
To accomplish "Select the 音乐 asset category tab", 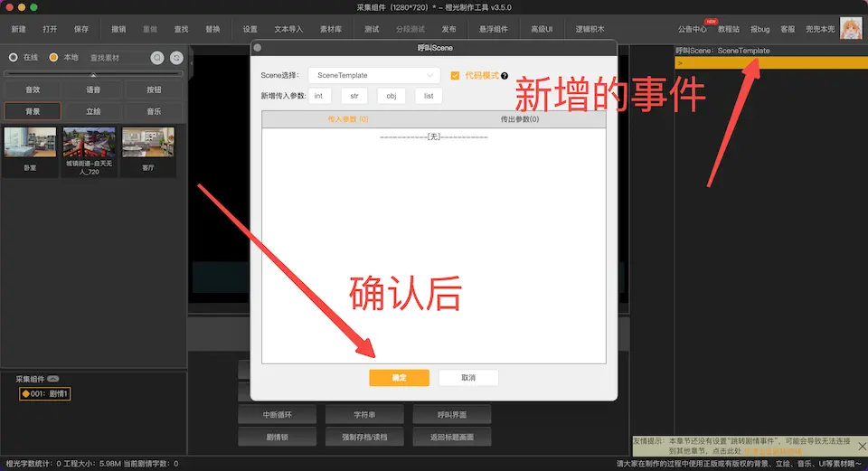I will tap(154, 111).
